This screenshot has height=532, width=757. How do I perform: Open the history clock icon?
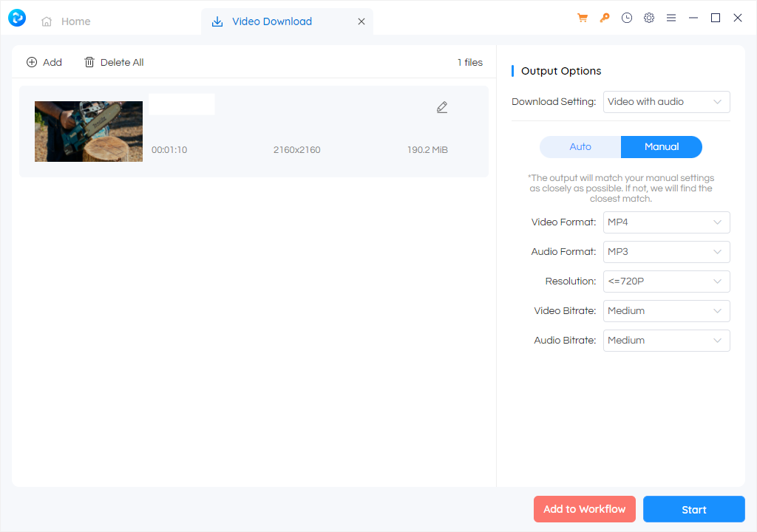click(627, 18)
